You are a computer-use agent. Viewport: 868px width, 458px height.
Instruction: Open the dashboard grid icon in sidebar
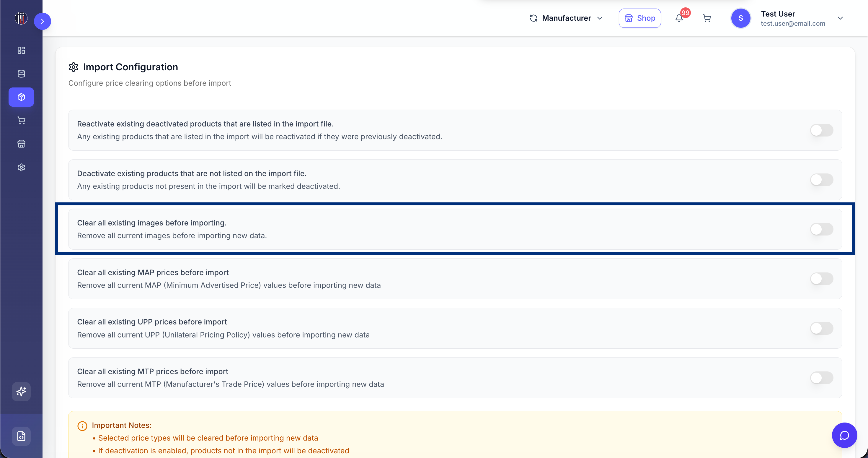pos(21,50)
